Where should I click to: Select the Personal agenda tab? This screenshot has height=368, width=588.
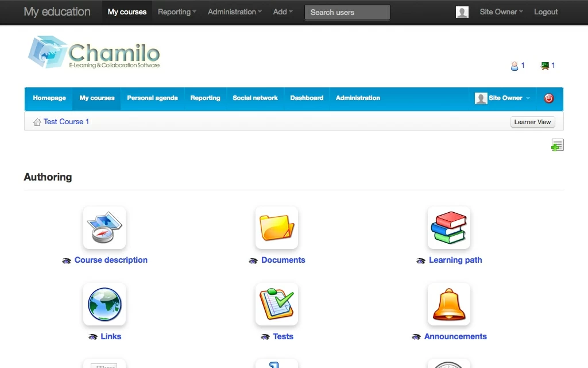pos(152,98)
